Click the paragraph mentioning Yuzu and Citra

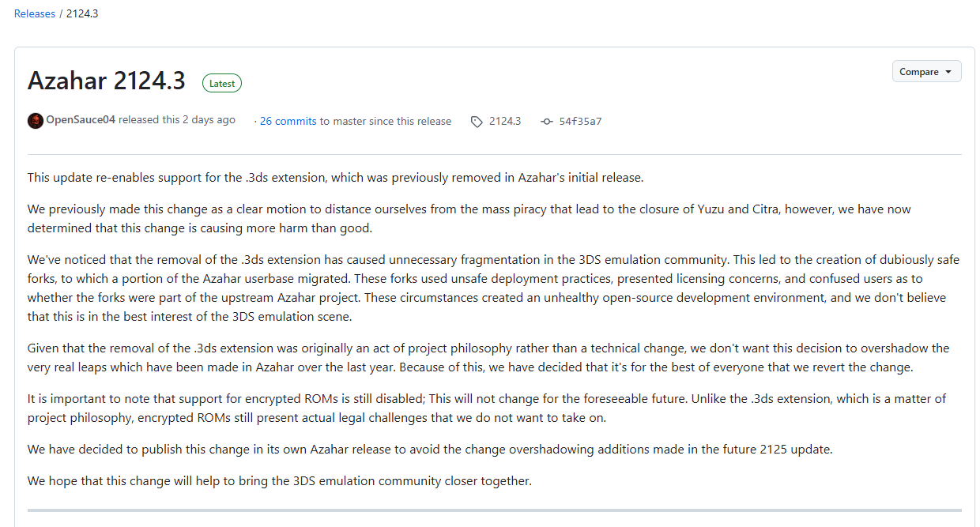tap(469, 219)
